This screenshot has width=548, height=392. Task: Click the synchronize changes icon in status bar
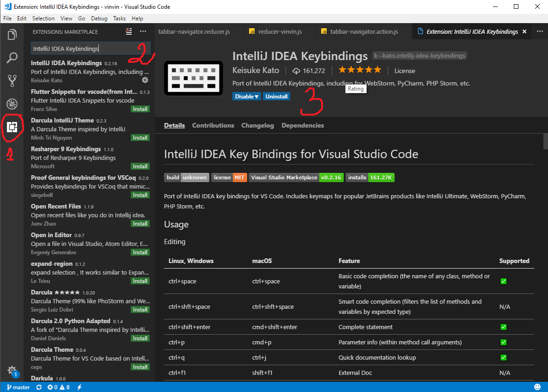[39, 387]
